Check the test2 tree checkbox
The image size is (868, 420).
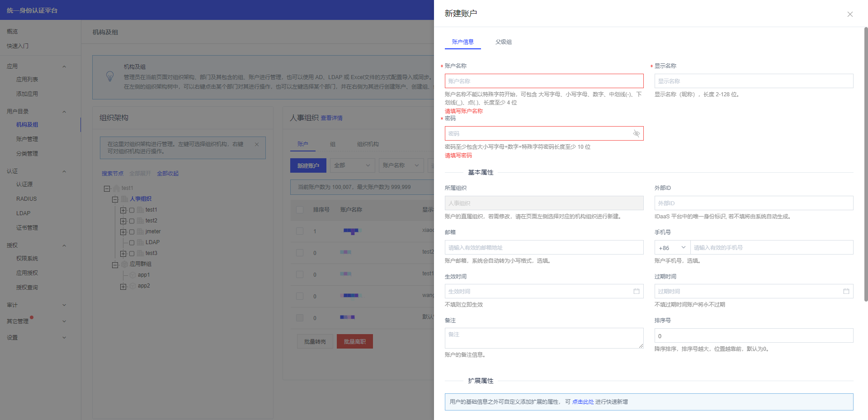[132, 221]
